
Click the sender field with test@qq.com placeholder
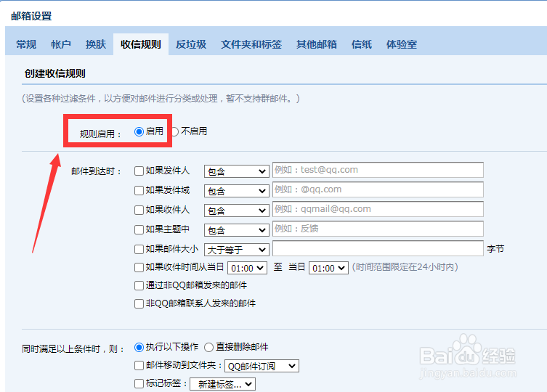click(x=378, y=170)
